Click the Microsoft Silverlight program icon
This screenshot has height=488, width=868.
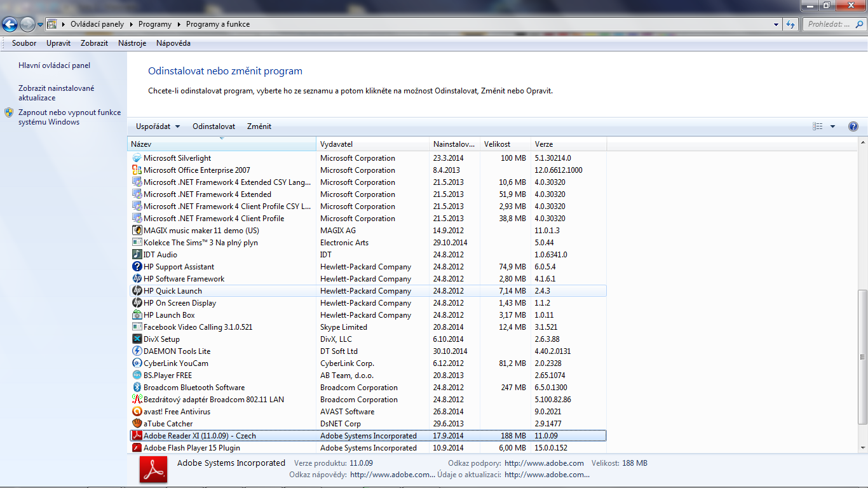(137, 158)
